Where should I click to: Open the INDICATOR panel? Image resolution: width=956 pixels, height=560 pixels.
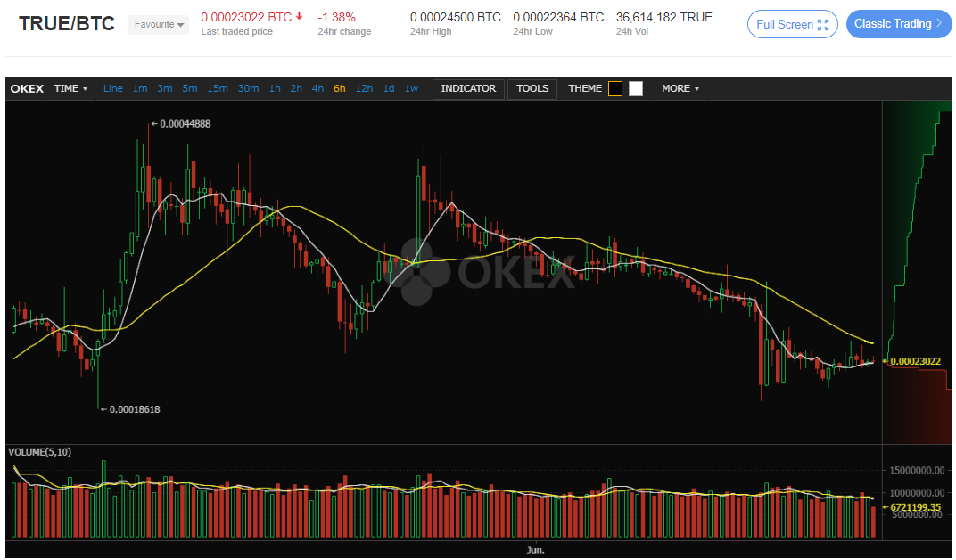pos(468,88)
